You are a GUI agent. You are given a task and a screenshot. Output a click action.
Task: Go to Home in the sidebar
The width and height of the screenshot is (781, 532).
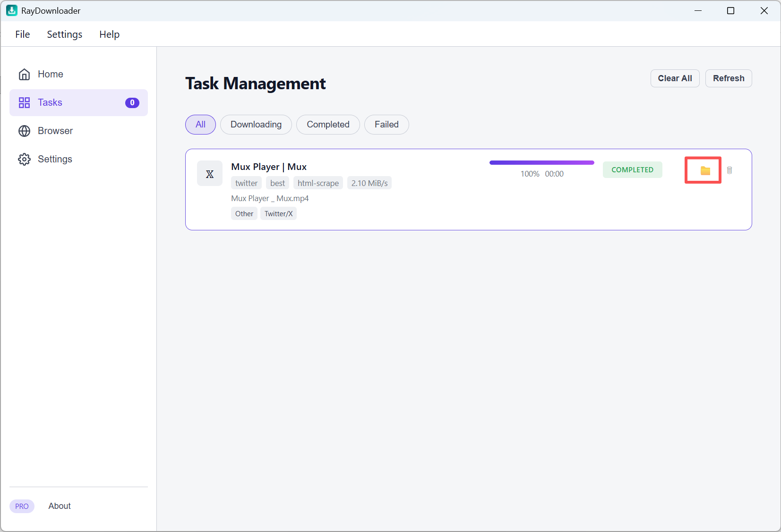point(78,74)
